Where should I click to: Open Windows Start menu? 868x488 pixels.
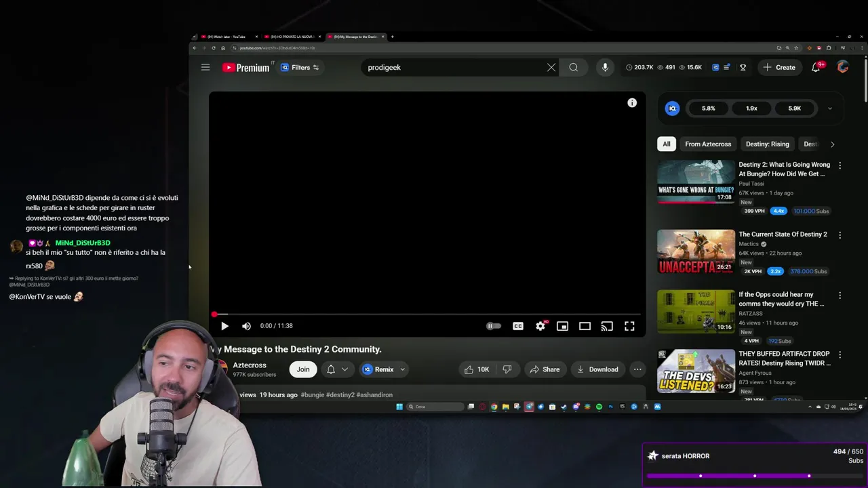(x=399, y=407)
